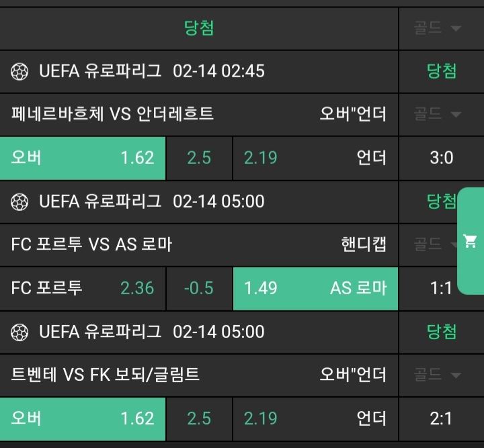Expand 골드 dropdown in 페네르바흐체 row
The width and height of the screenshot is (484, 448).
coord(437,114)
